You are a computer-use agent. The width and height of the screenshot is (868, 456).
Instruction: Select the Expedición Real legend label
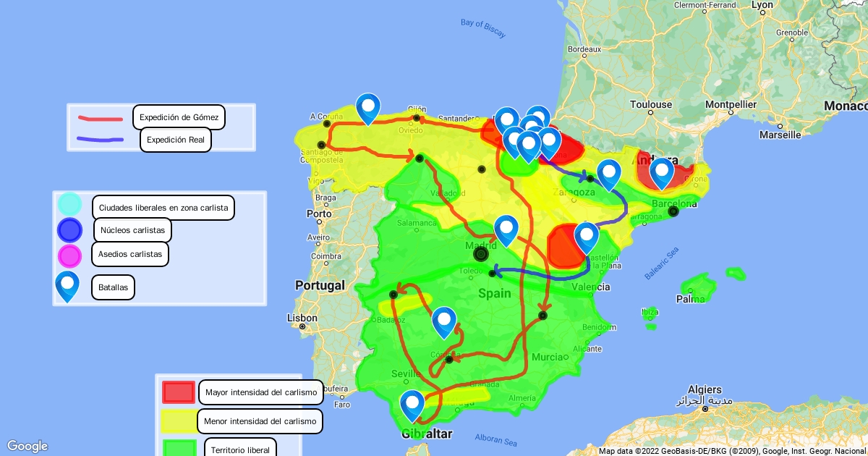176,140
